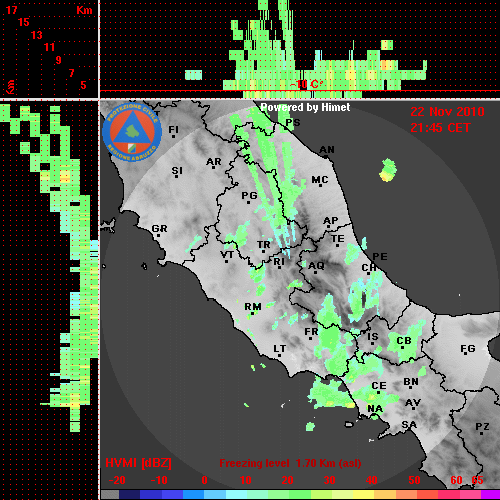Click the '30' value on the dBZ scale
This screenshot has width=500, height=500.
tap(329, 480)
